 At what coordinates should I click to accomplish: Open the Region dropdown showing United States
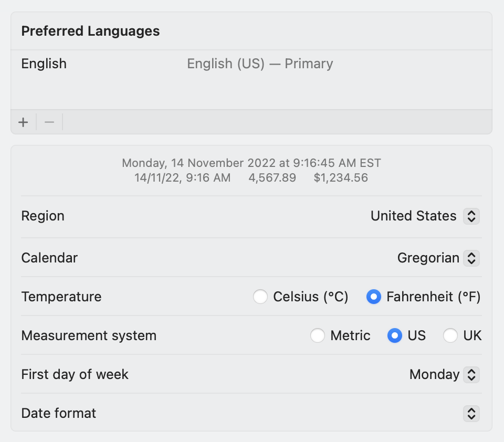click(414, 216)
